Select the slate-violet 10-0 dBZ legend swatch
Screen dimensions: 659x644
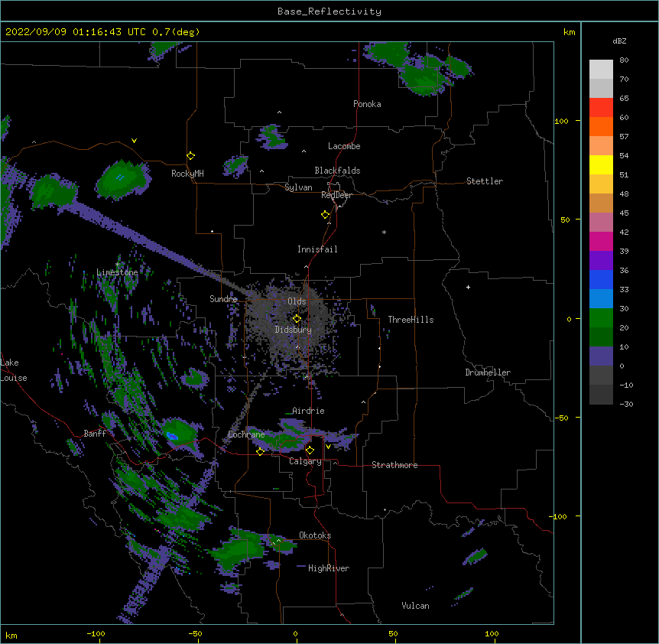click(x=601, y=356)
